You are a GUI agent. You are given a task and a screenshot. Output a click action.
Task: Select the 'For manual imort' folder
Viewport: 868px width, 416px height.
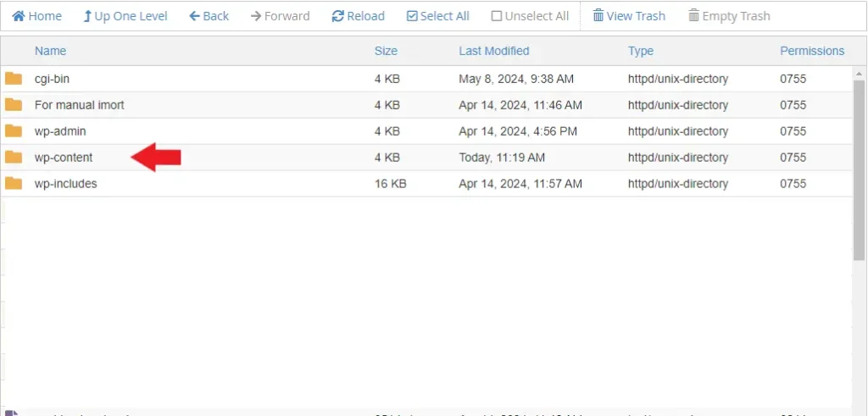click(x=79, y=105)
